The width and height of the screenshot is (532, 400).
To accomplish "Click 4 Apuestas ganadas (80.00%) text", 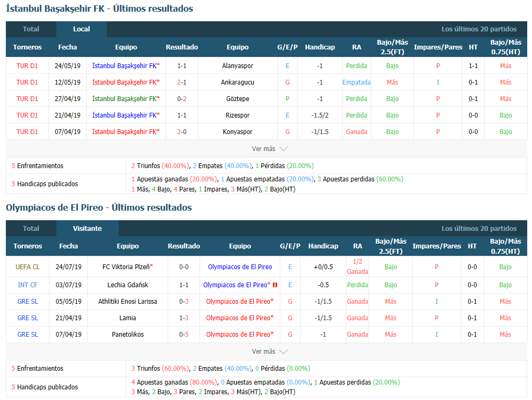I will (174, 382).
